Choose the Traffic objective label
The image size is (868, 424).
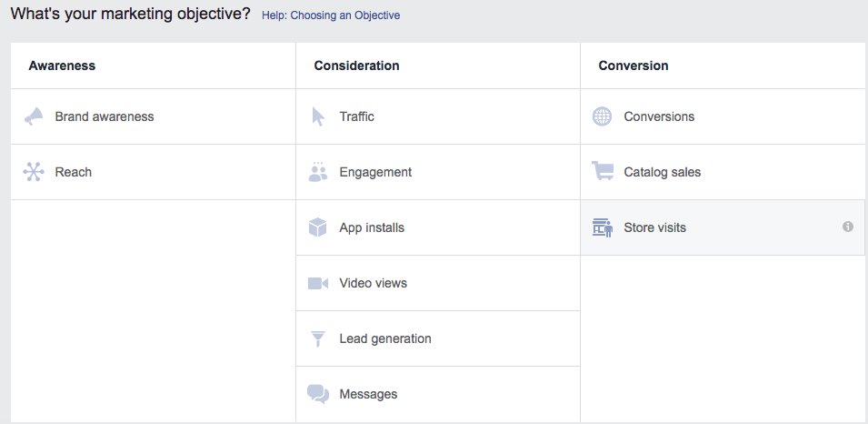click(356, 116)
